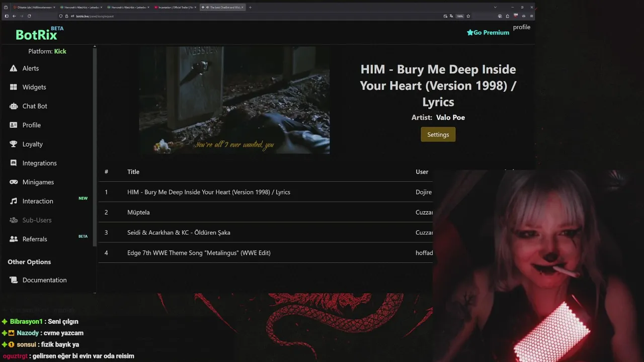Go back to the previous page

pyautogui.click(x=14, y=16)
